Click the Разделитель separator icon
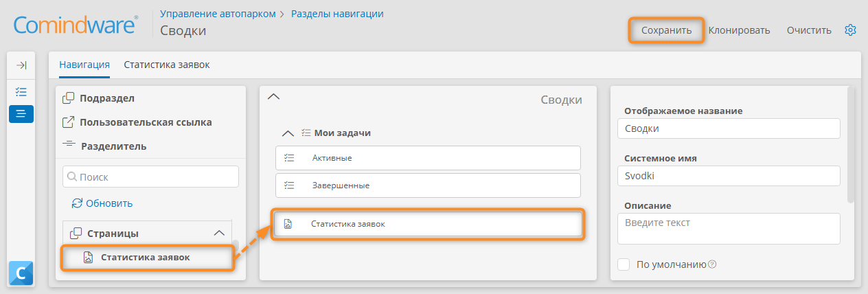The height and width of the screenshot is (294, 868). click(x=69, y=146)
